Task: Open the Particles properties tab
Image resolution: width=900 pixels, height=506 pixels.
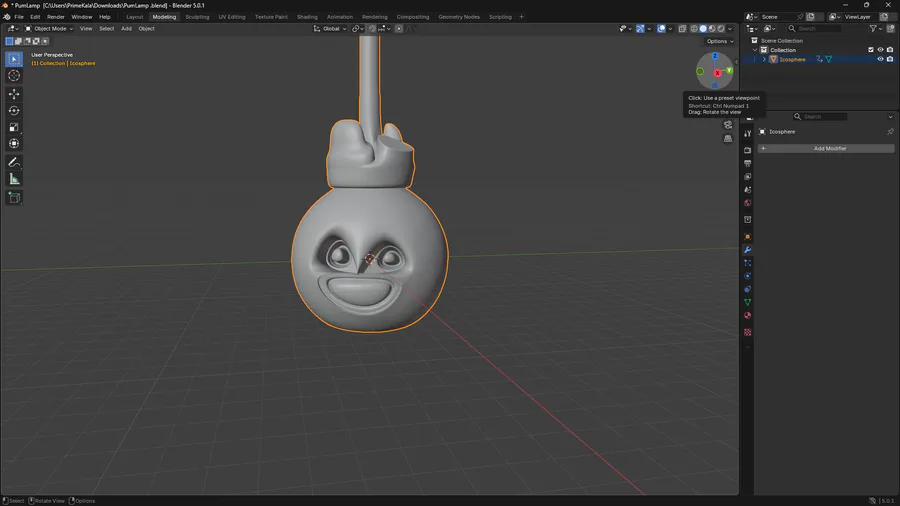Action: tap(747, 263)
